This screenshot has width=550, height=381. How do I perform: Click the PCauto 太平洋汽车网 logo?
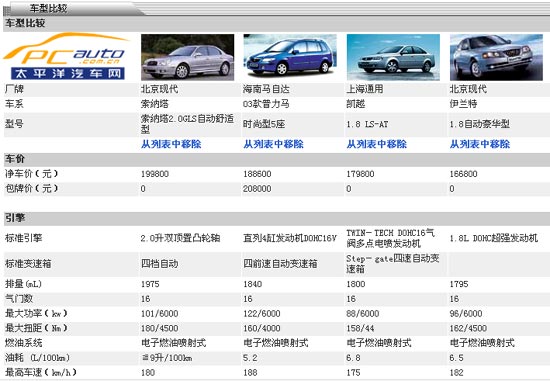click(66, 56)
